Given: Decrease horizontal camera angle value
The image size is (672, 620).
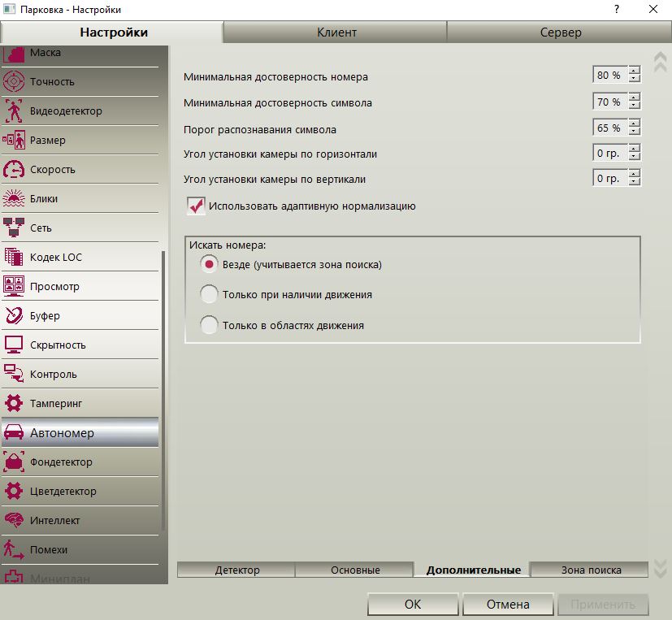Looking at the screenshot, I should click(x=634, y=156).
